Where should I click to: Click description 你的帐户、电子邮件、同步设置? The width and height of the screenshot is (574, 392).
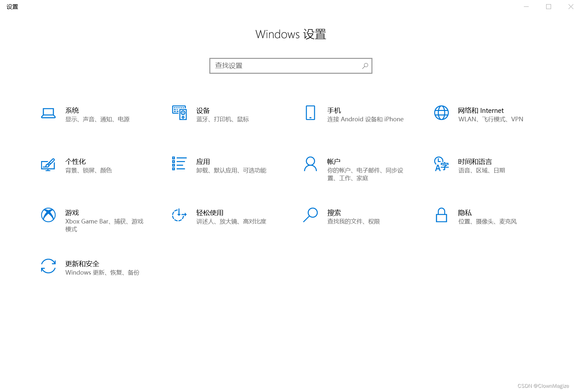365,174
